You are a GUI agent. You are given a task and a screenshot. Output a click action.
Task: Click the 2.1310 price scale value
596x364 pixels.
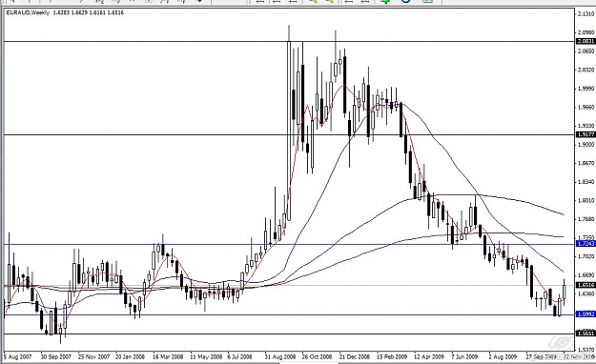(586, 14)
